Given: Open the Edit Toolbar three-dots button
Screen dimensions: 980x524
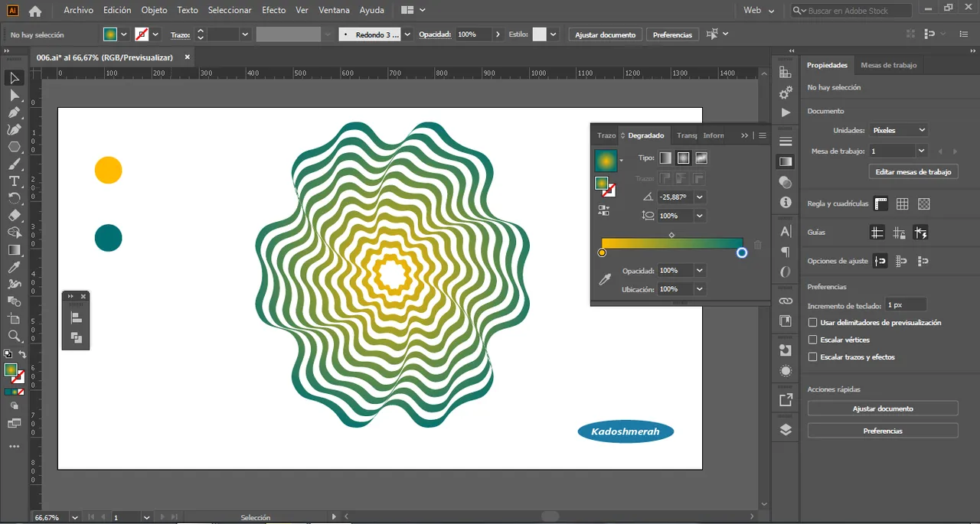Looking at the screenshot, I should click(14, 446).
